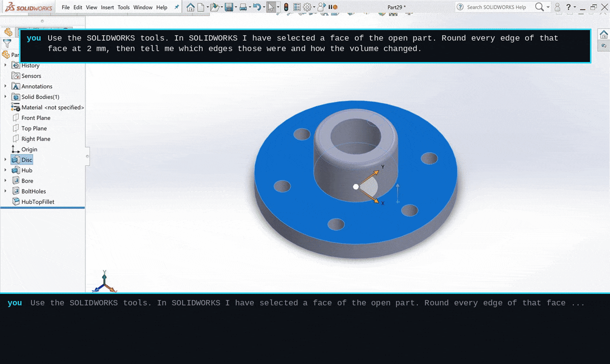Expand the Bore feature

[x=6, y=180]
